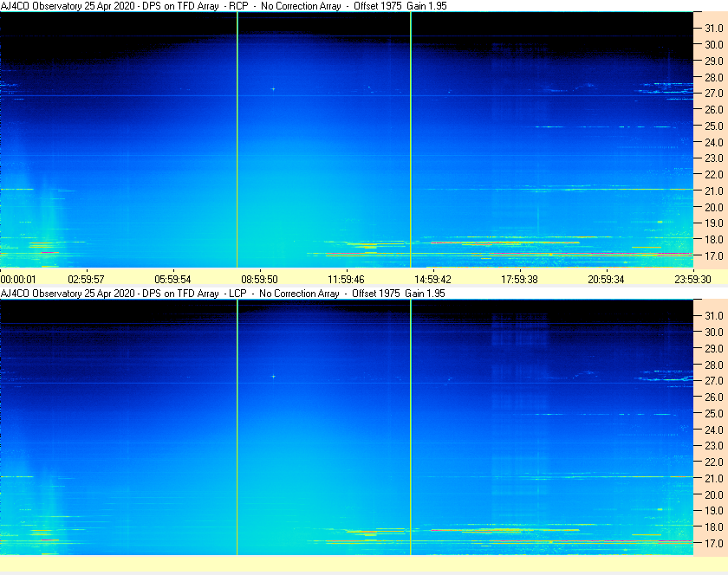
Task: Click the 26.0 frequency label in RCP panel
Action: tap(714, 109)
